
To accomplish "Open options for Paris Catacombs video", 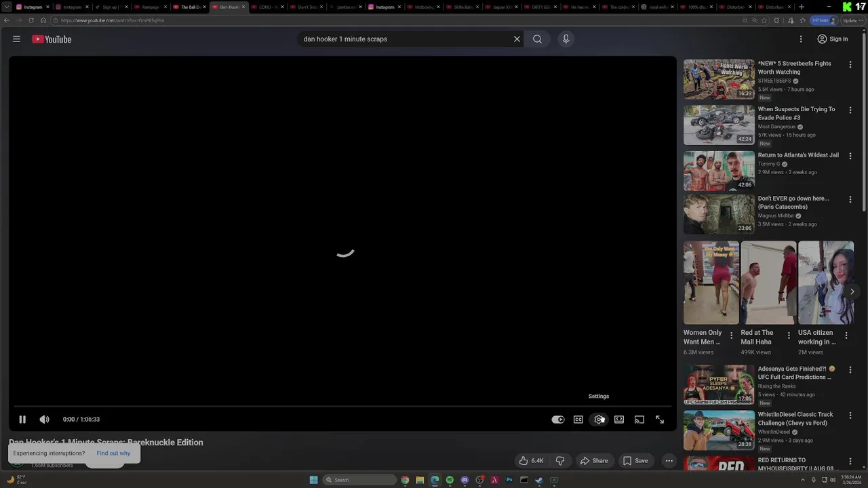I will coord(850,199).
